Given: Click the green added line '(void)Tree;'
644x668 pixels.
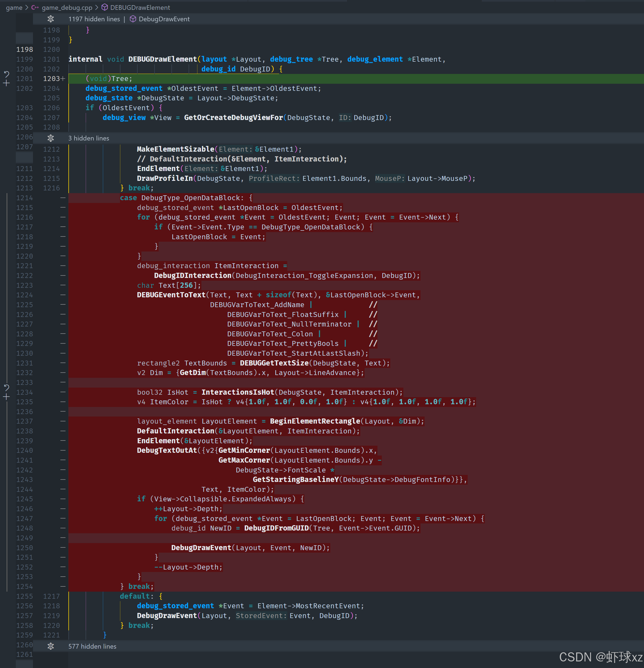Looking at the screenshot, I should pyautogui.click(x=109, y=79).
